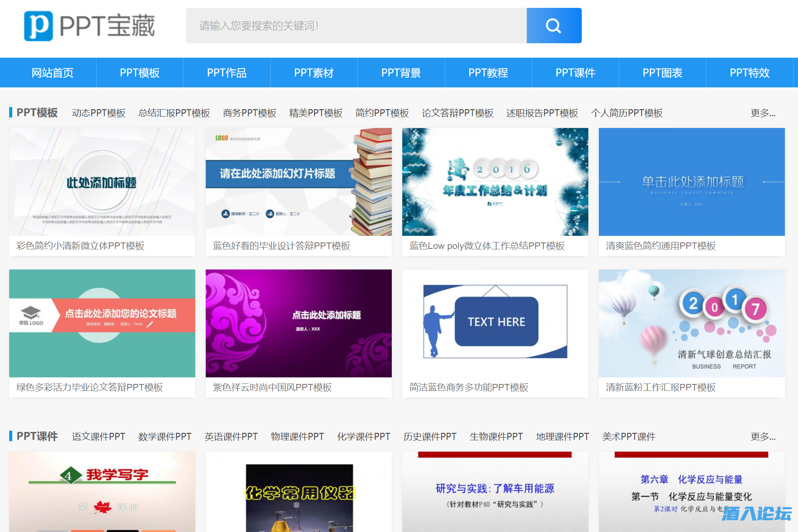
Task: Select PPT教程 in the navigation bar
Action: tap(488, 73)
